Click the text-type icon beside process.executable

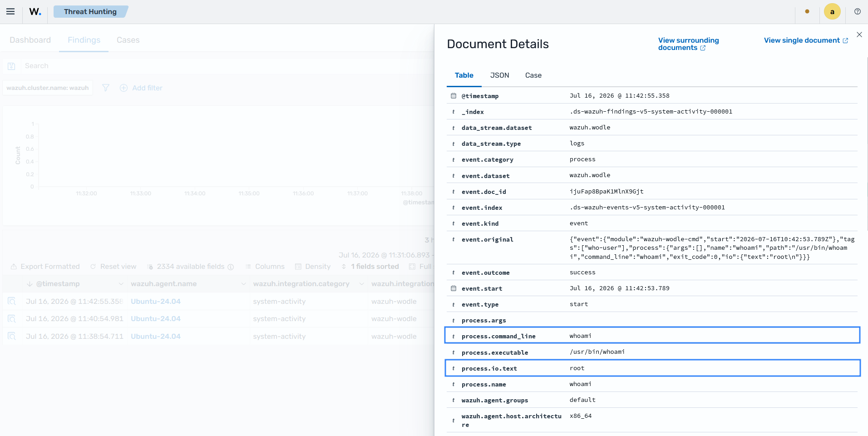coord(454,352)
